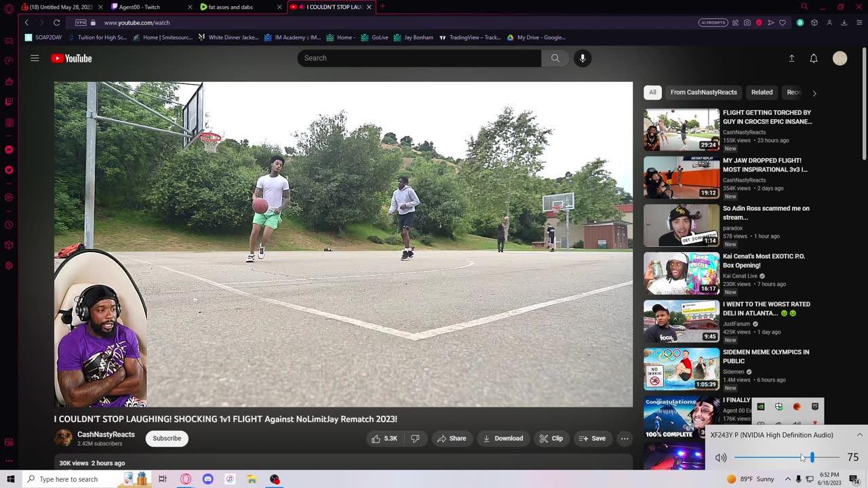Open the Opera extensions cube icon
Image resolution: width=868 pixels, height=488 pixels.
point(814,22)
